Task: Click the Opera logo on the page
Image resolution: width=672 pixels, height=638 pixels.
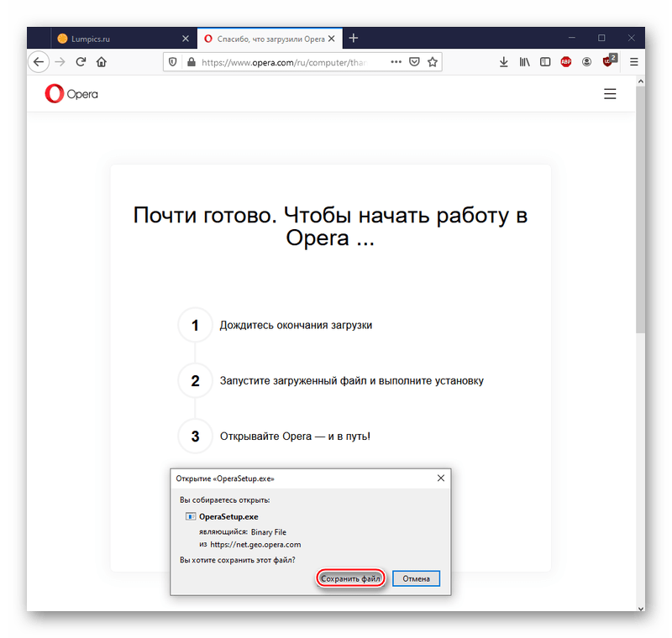Action: [x=71, y=94]
